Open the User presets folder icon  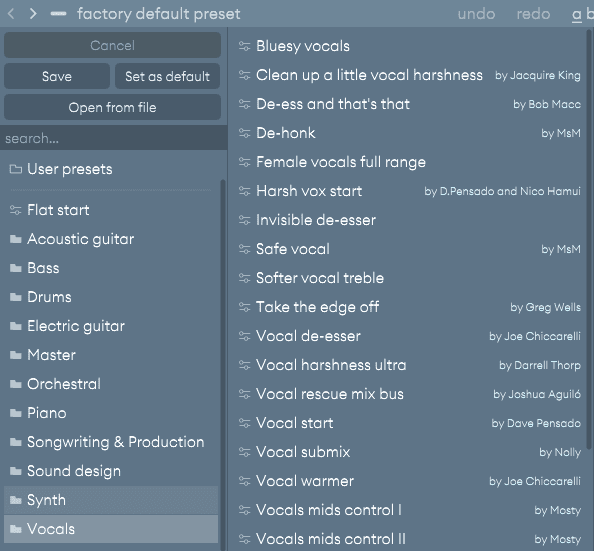point(16,169)
